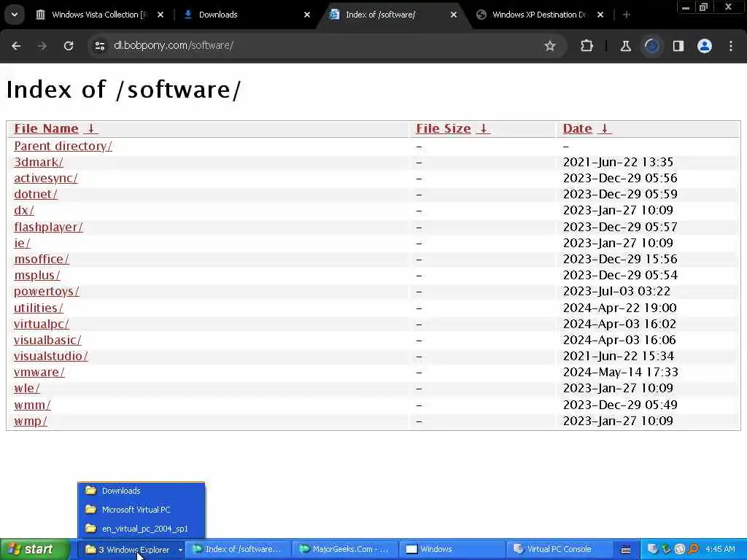This screenshot has height=560, width=747.
Task: Switch to Windows taskbar button
Action: [x=451, y=550]
